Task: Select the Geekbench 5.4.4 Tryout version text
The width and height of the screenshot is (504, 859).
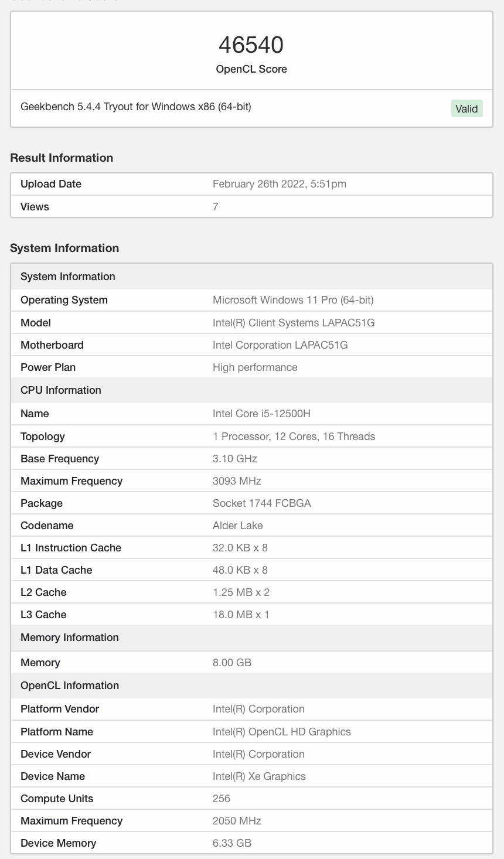Action: (136, 107)
